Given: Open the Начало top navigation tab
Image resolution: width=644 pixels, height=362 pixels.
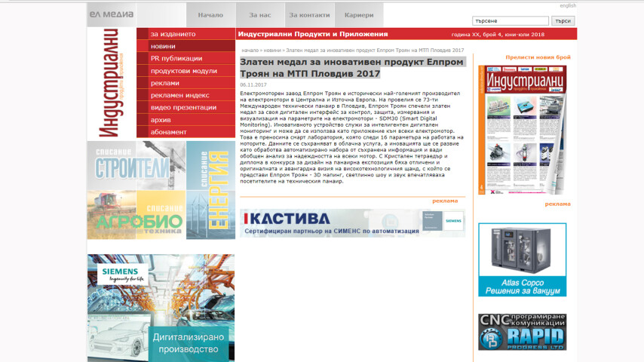Looking at the screenshot, I should coord(210,15).
